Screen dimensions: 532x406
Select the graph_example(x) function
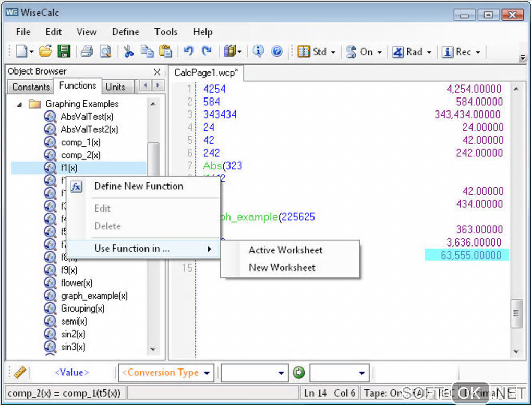[x=94, y=296]
